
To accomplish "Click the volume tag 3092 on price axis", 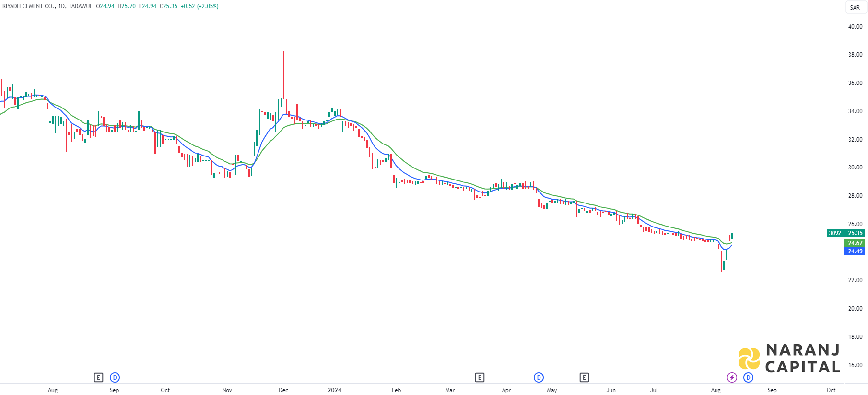I will tap(835, 233).
